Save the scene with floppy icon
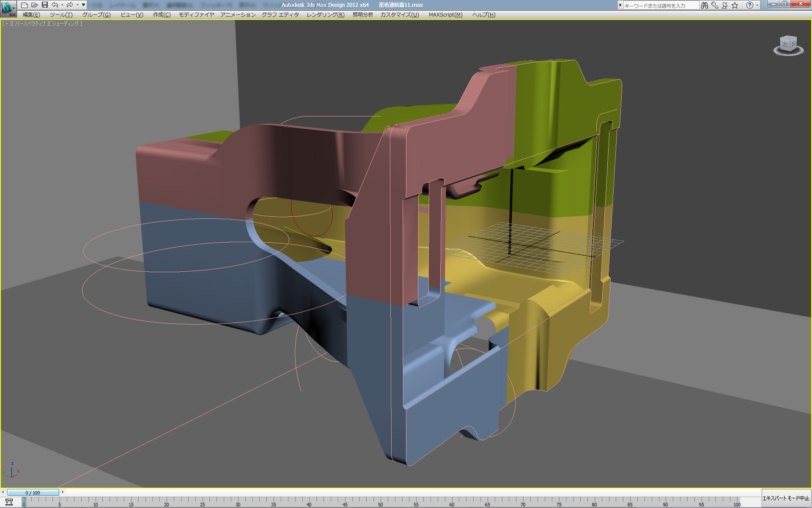The image size is (812, 508). tap(45, 5)
